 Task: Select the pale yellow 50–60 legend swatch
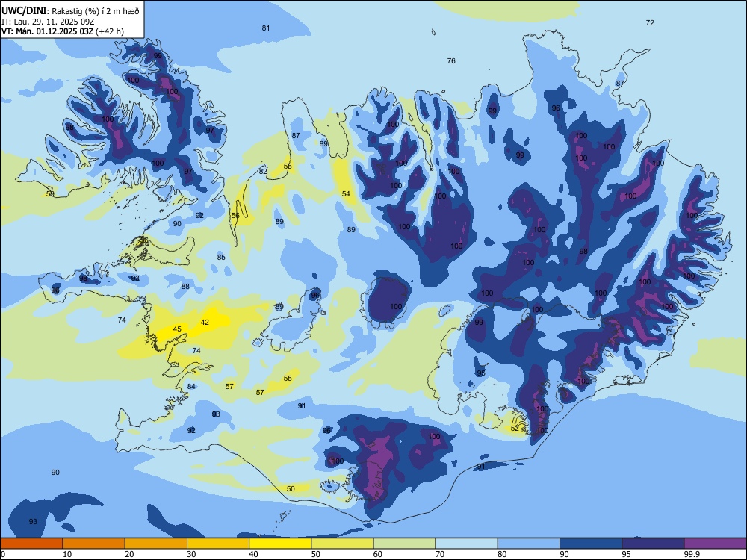tap(343, 544)
